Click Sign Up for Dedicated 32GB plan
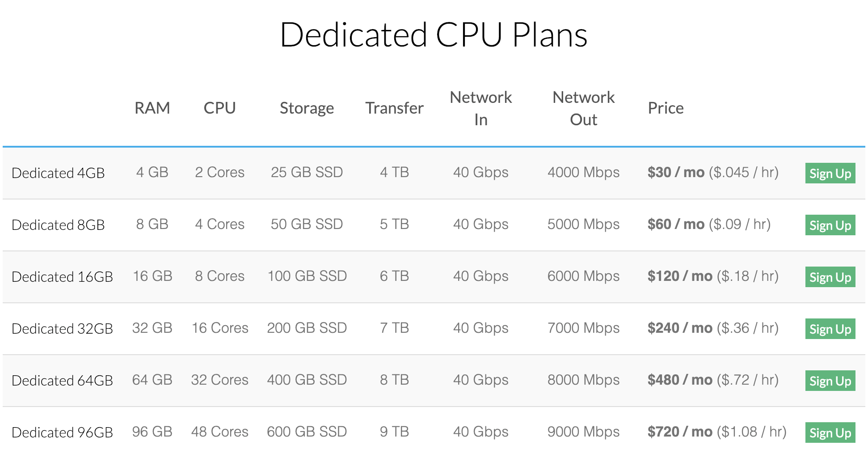Screen dimensions: 868x458 coord(830,329)
